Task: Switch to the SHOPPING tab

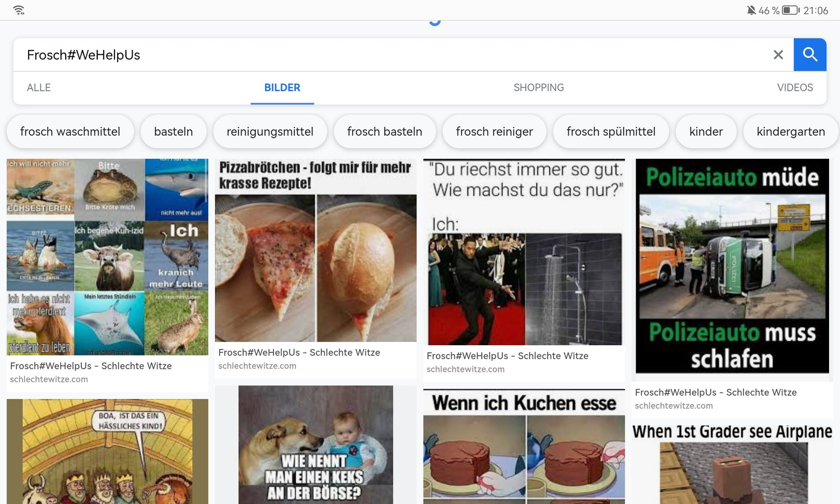Action: pyautogui.click(x=538, y=87)
